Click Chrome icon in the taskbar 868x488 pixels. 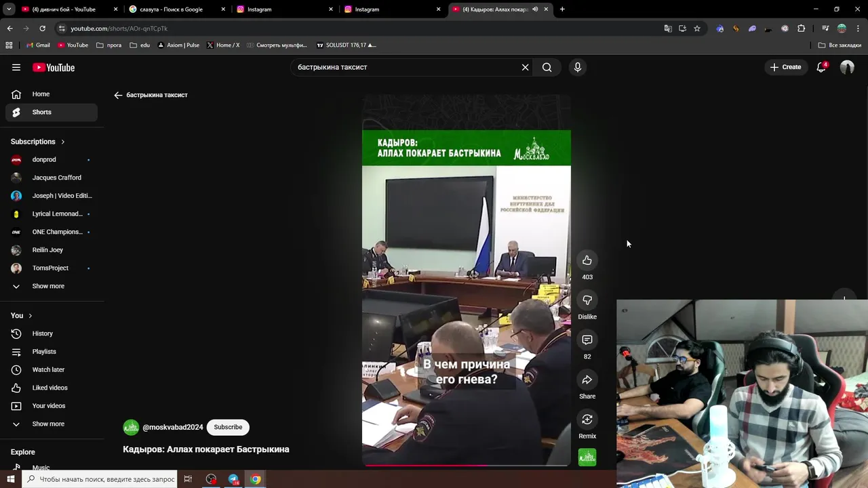coord(256,479)
